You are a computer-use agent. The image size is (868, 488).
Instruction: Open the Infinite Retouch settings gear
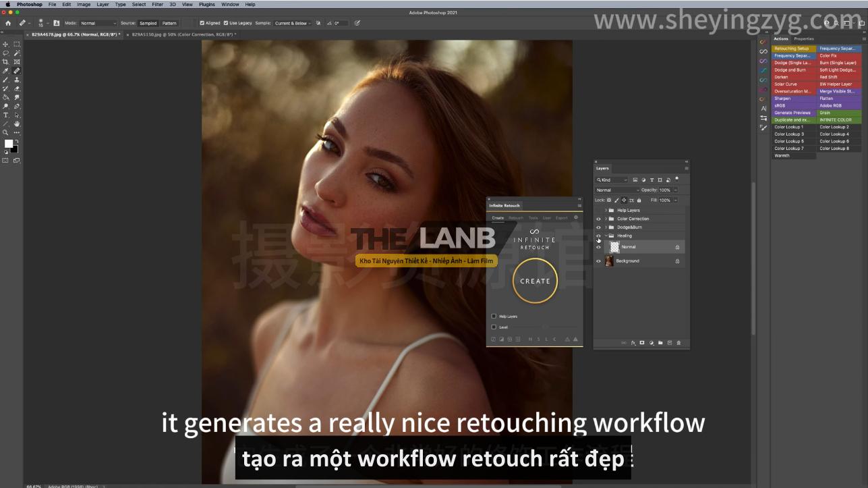(x=575, y=218)
